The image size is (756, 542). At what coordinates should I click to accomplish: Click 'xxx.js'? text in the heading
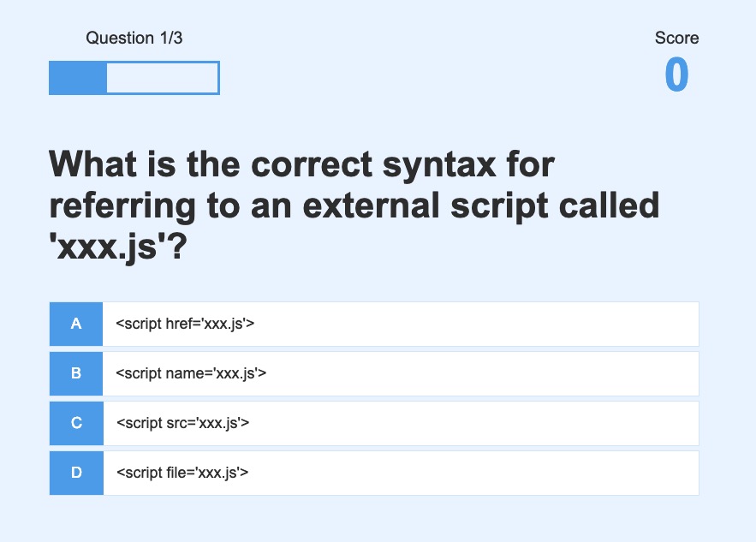[x=118, y=247]
